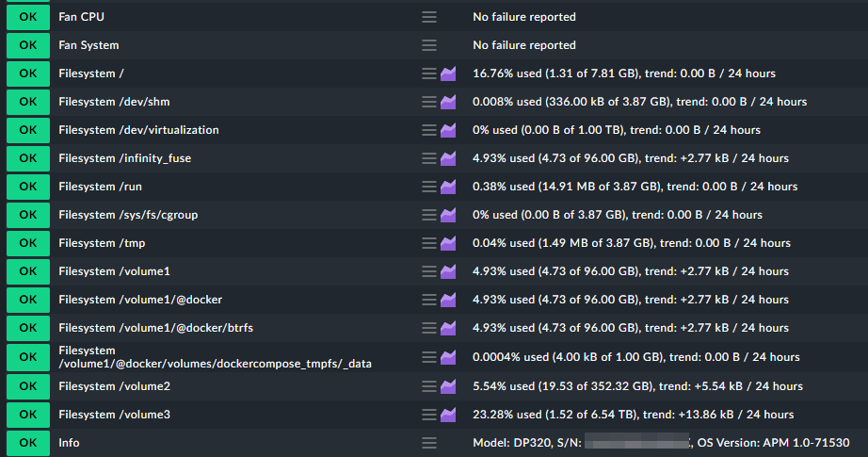Open the Fan System service details
The image size is (868, 457).
point(88,45)
